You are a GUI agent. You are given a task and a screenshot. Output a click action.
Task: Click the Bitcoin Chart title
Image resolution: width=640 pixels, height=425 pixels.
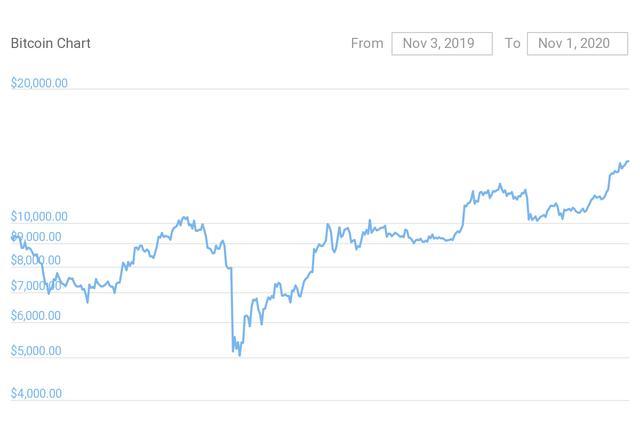pyautogui.click(x=50, y=43)
